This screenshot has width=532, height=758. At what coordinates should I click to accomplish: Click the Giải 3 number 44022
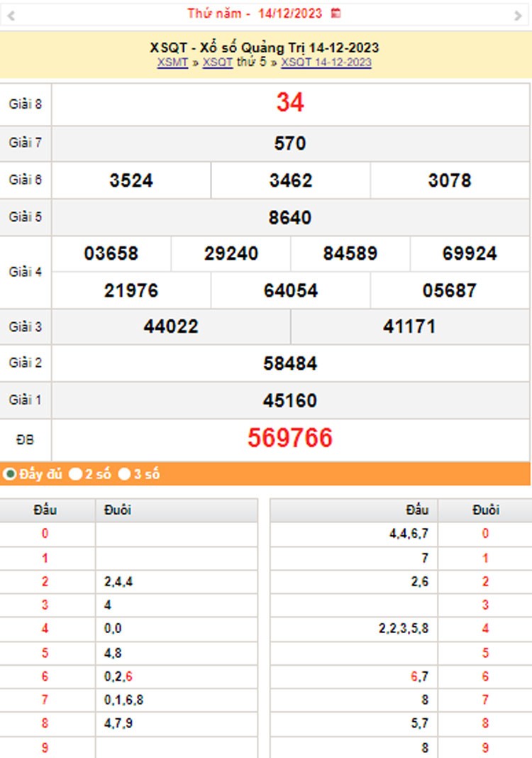pyautogui.click(x=171, y=326)
